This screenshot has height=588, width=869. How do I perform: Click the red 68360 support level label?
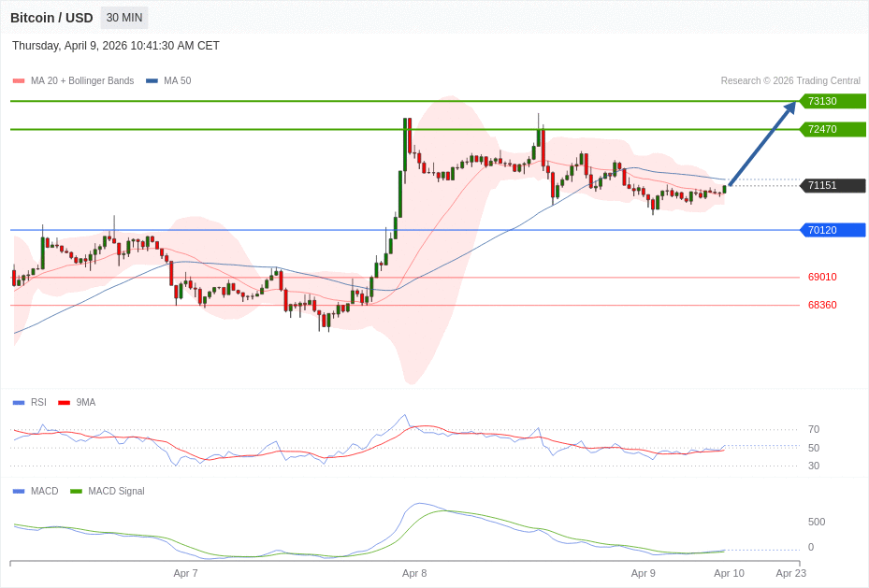click(x=822, y=305)
